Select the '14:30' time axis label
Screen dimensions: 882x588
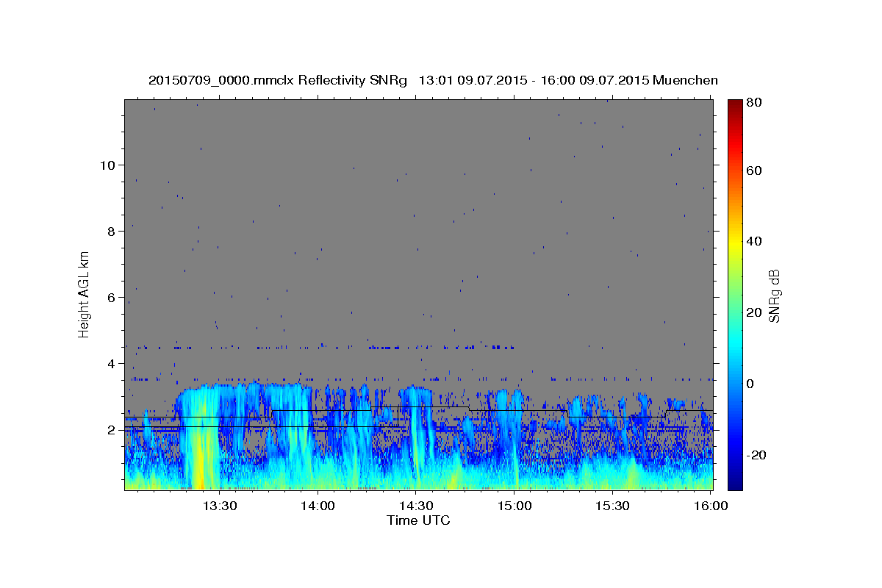point(416,506)
